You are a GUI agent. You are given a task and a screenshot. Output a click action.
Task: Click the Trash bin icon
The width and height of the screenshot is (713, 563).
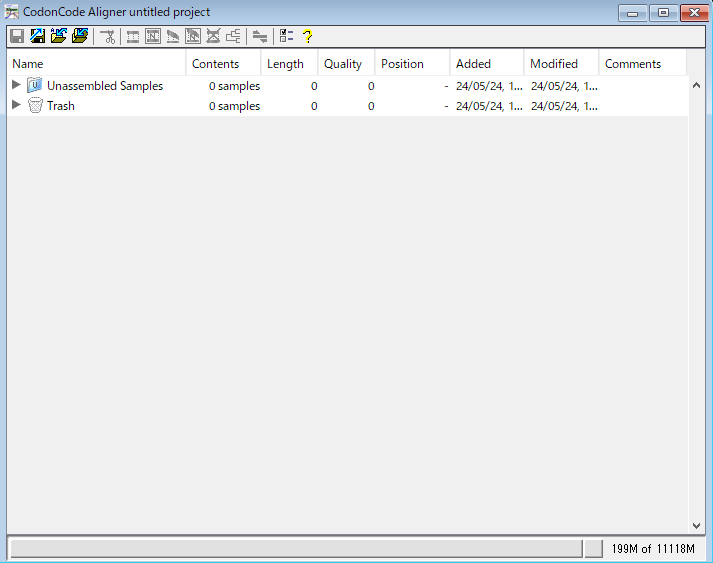pos(35,105)
